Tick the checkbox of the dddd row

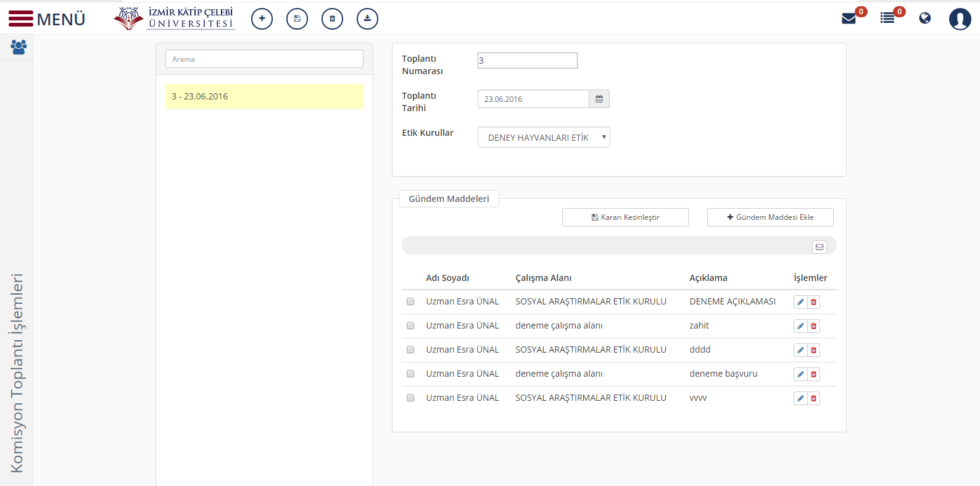point(410,350)
